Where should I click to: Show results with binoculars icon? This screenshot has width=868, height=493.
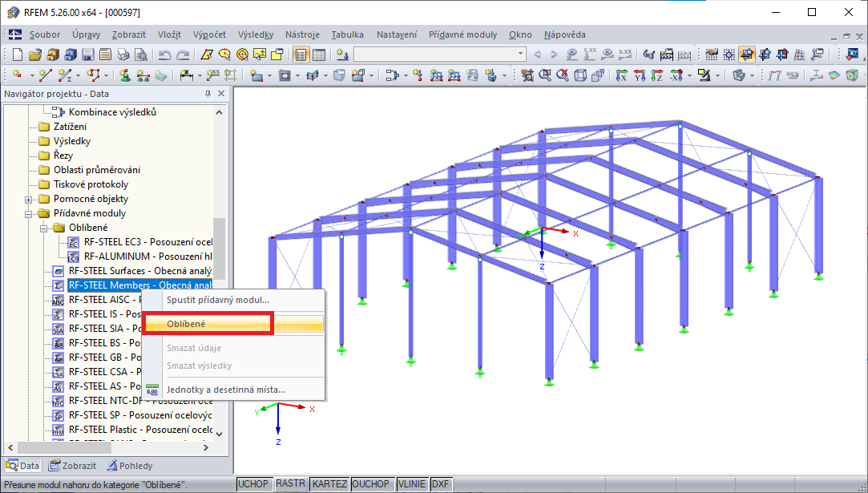648,55
